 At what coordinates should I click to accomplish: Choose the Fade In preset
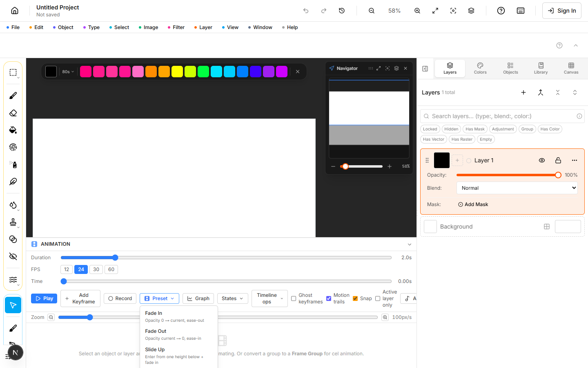178,316
